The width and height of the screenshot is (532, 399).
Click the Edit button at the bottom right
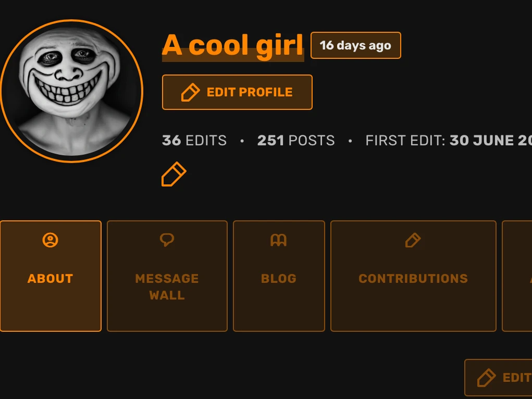498,378
